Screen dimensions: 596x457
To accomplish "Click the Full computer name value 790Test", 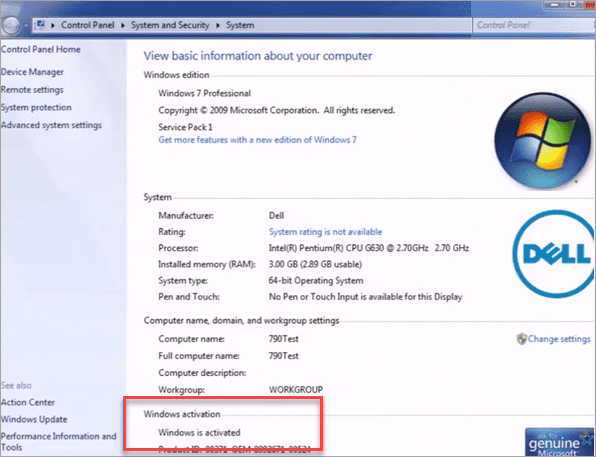I will point(284,356).
